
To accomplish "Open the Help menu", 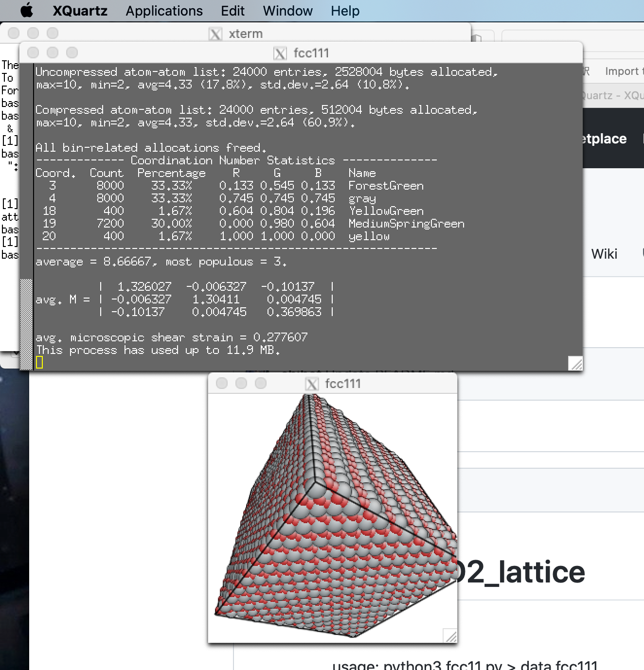I will [345, 11].
